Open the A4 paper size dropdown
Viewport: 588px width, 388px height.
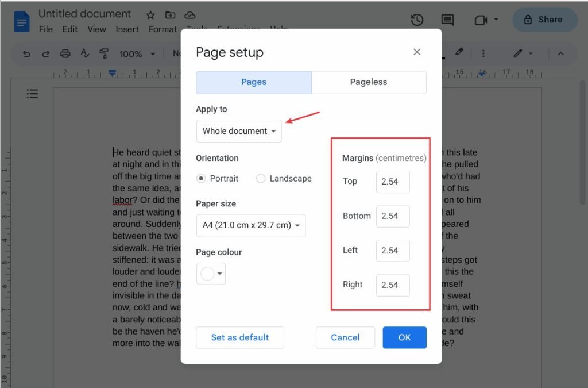pos(251,225)
